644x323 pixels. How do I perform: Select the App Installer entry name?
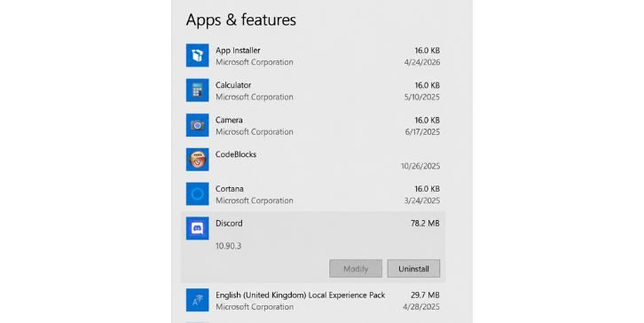click(238, 50)
